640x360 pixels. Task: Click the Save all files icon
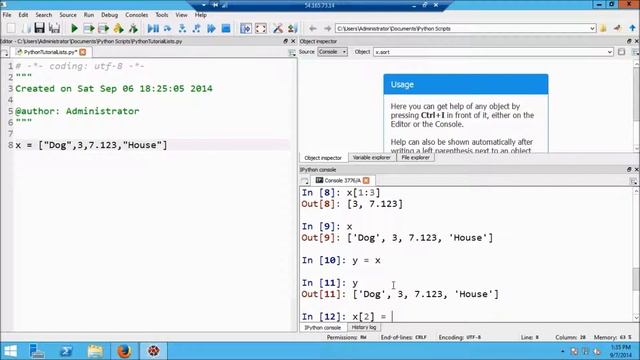click(54, 28)
